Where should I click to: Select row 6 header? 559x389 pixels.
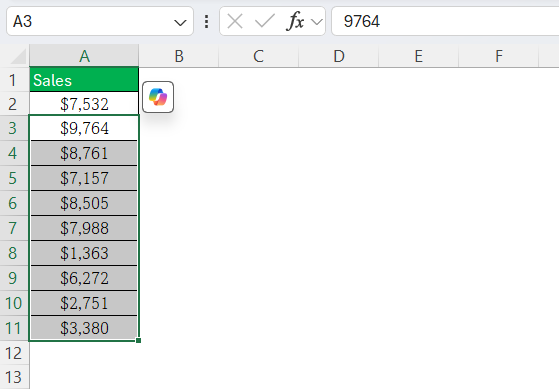(x=14, y=203)
